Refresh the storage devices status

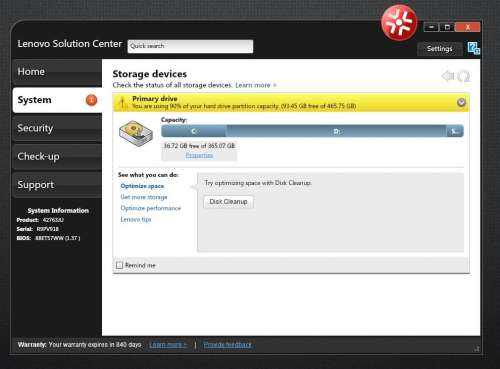(463, 76)
